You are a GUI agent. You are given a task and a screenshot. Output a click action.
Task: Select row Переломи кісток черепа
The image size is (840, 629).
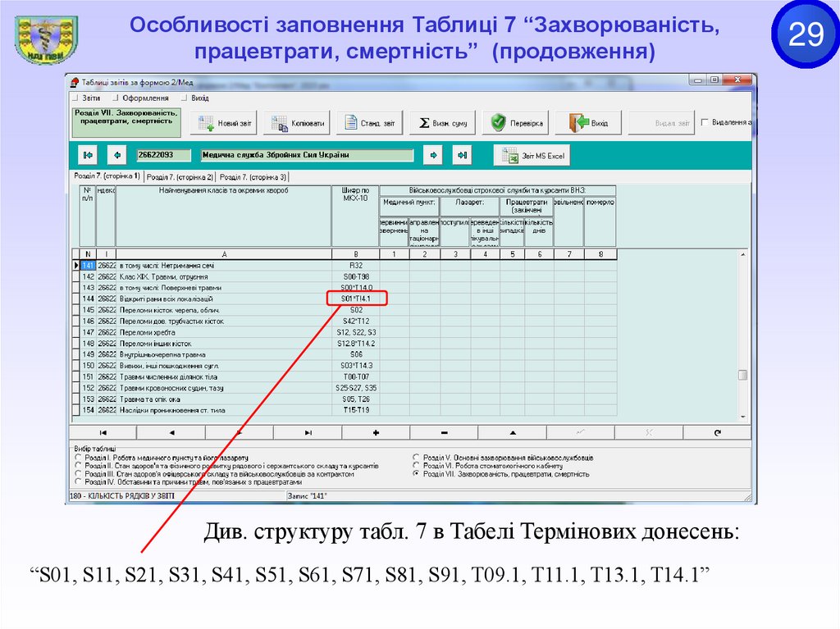(x=345, y=310)
